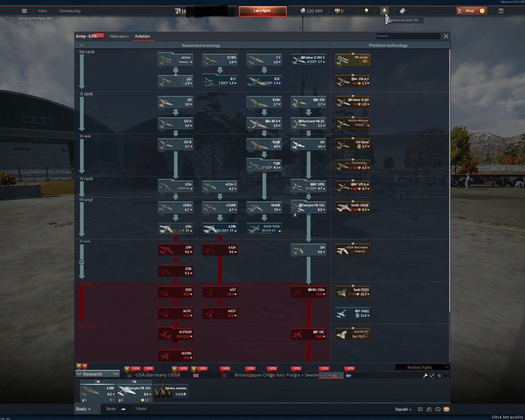Open the hamburger main menu
The height and width of the screenshot is (420, 525).
pyautogui.click(x=24, y=11)
